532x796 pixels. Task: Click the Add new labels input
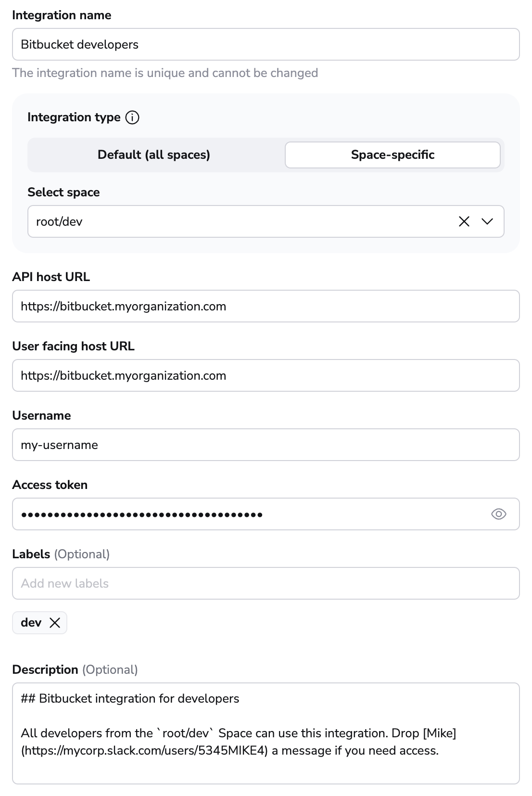pyautogui.click(x=266, y=583)
